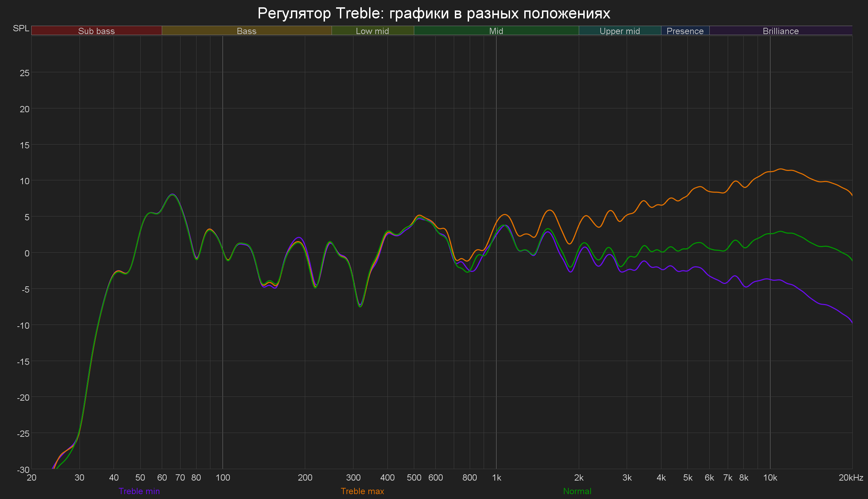Click the SPL axis label
This screenshot has height=499, width=868.
point(21,28)
